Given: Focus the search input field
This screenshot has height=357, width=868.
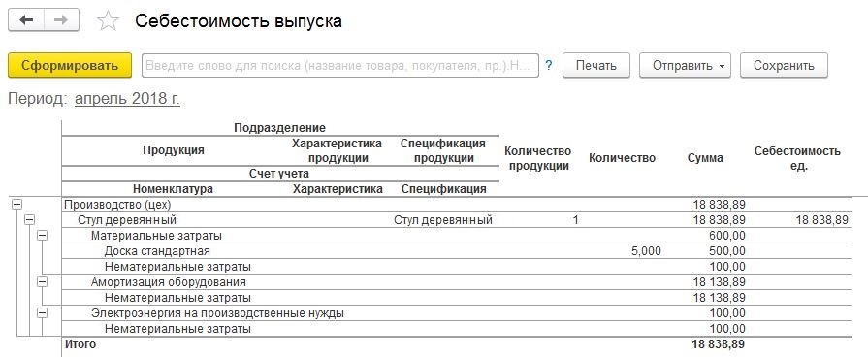Looking at the screenshot, I should [x=340, y=65].
